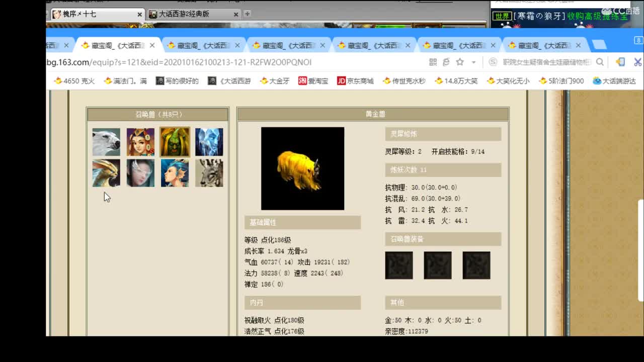This screenshot has height=362, width=644.
Task: Select the headdress woman summon portrait
Action: (x=140, y=142)
